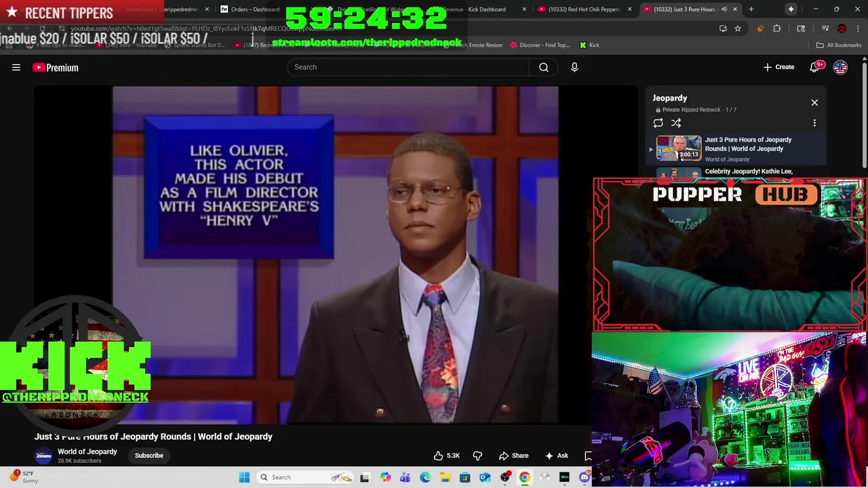Image resolution: width=868 pixels, height=488 pixels.
Task: Open the Create upload menu
Action: 778,67
